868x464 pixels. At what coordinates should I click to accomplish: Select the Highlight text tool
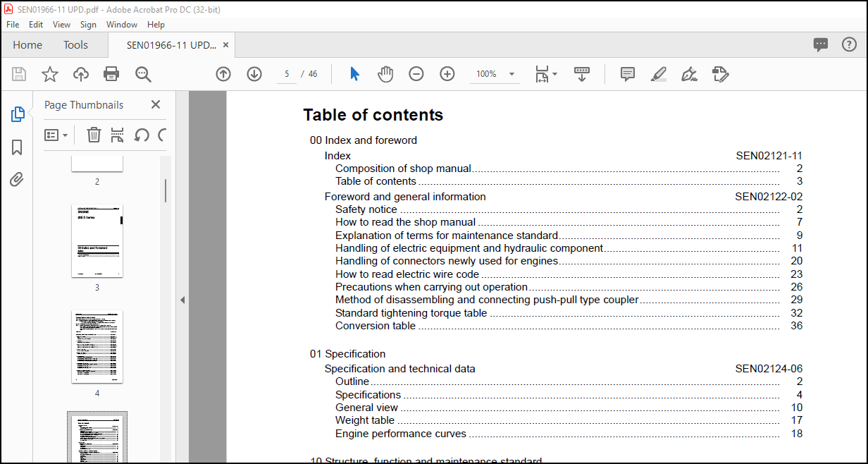pyautogui.click(x=659, y=74)
